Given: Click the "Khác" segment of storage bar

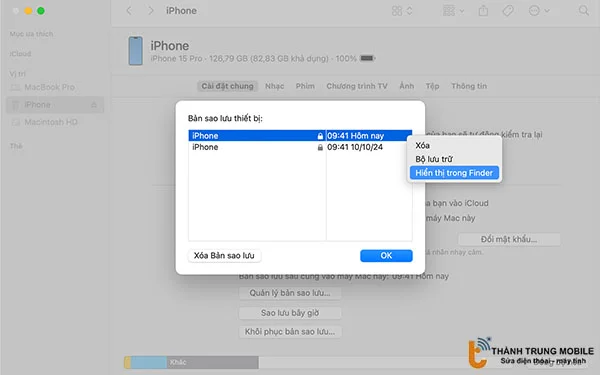Looking at the screenshot, I should tap(213, 362).
